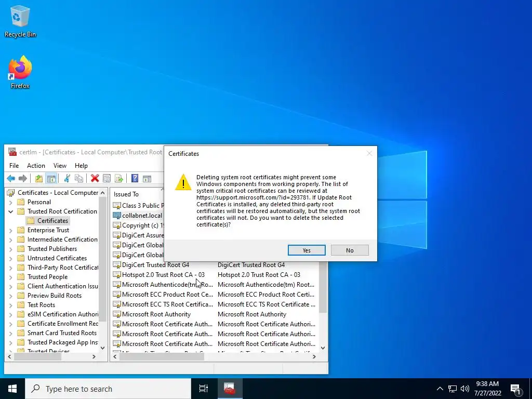Show hidden tray icons chevron

tap(440, 389)
